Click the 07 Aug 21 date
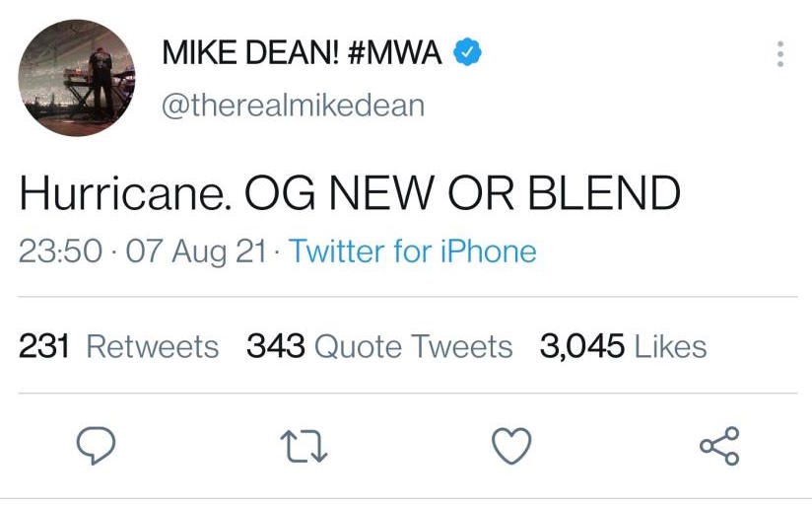 (x=196, y=251)
